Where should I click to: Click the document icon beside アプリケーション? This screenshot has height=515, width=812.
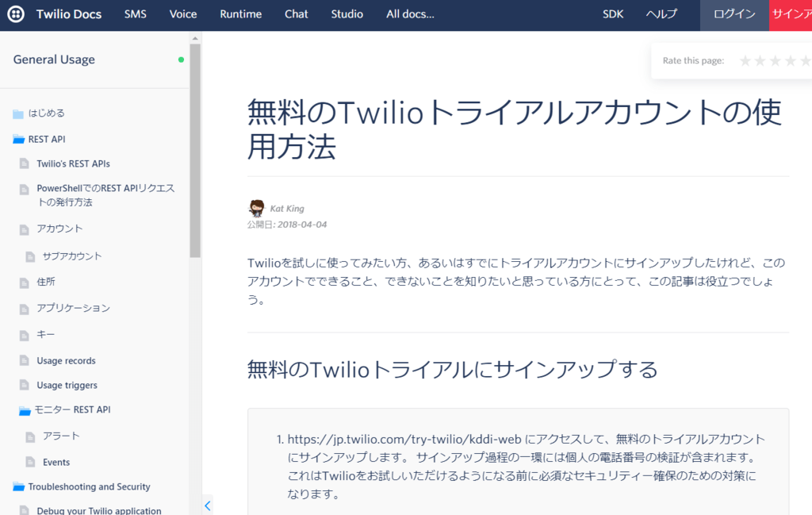coord(25,309)
